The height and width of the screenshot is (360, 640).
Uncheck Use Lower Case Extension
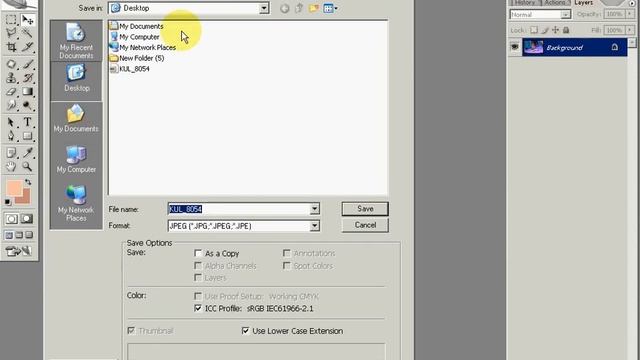[245, 331]
